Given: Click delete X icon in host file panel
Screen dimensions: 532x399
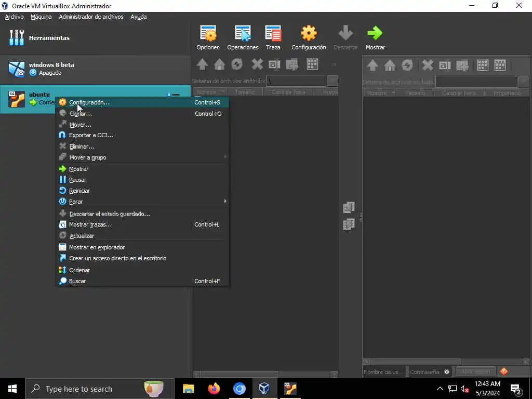Looking at the screenshot, I should point(257,64).
